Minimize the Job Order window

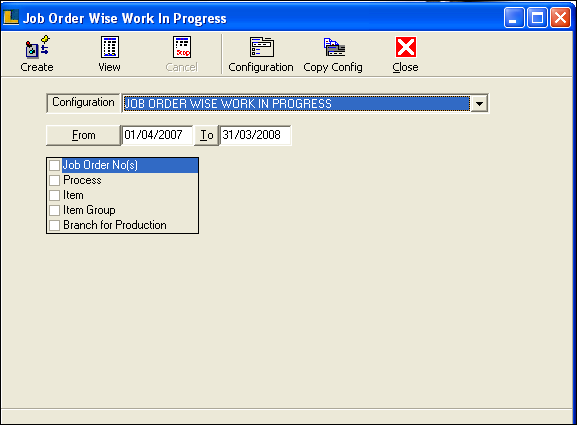pos(514,17)
